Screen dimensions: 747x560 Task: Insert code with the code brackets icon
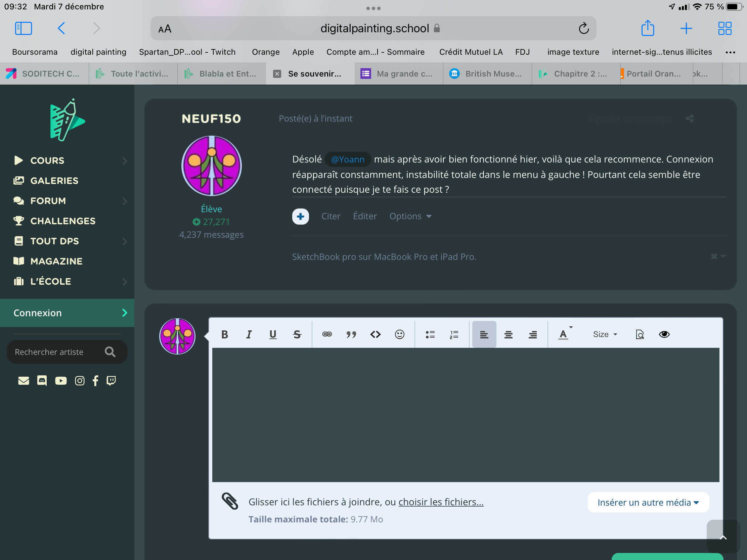(x=375, y=334)
